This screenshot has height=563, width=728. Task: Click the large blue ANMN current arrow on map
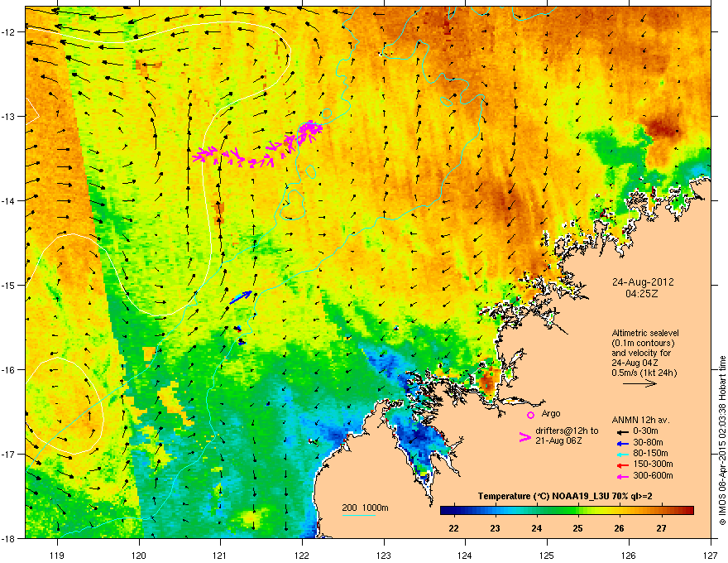(x=241, y=297)
